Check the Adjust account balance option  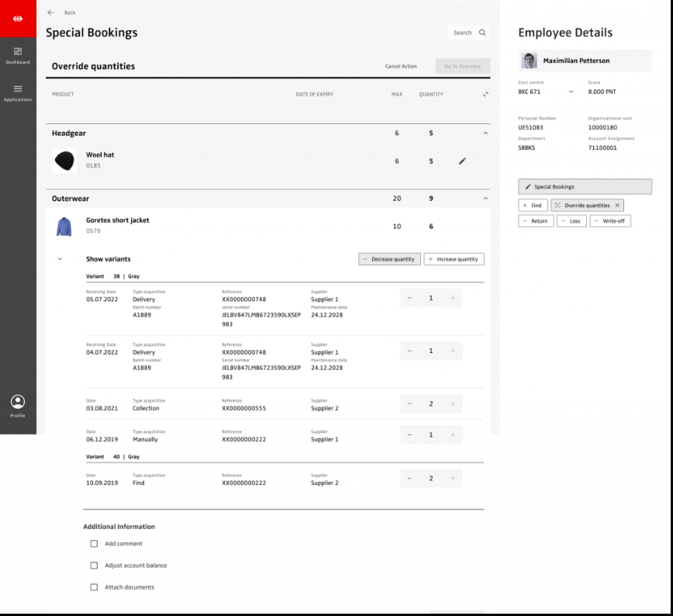[95, 566]
